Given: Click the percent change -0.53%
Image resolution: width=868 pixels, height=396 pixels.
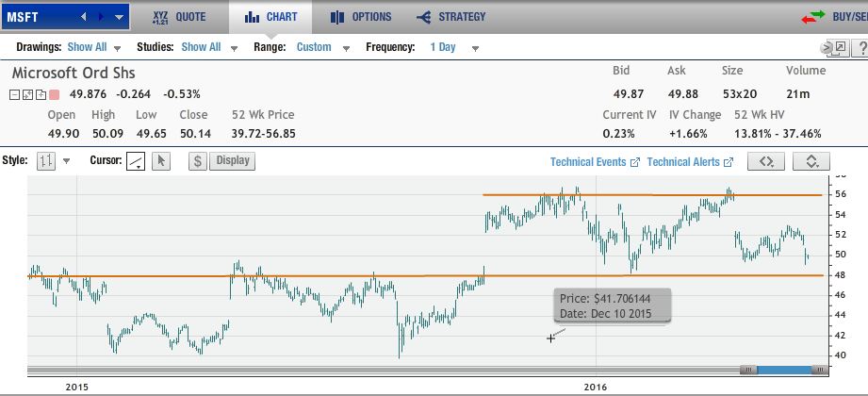Looking at the screenshot, I should [x=182, y=94].
